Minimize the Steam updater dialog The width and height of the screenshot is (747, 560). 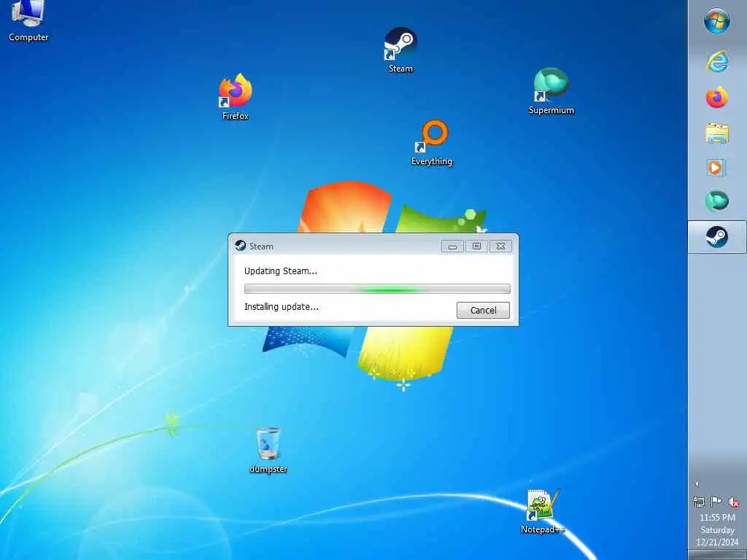pyautogui.click(x=452, y=246)
